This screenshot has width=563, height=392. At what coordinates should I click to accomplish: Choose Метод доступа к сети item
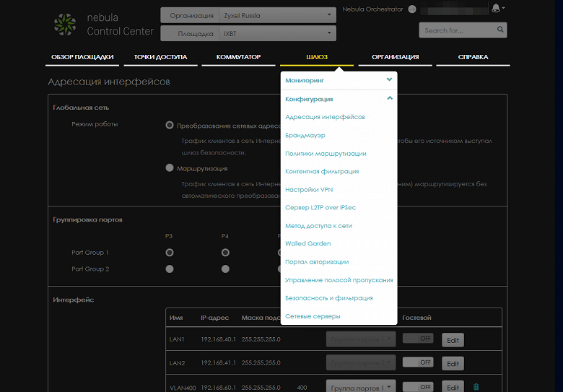318,226
